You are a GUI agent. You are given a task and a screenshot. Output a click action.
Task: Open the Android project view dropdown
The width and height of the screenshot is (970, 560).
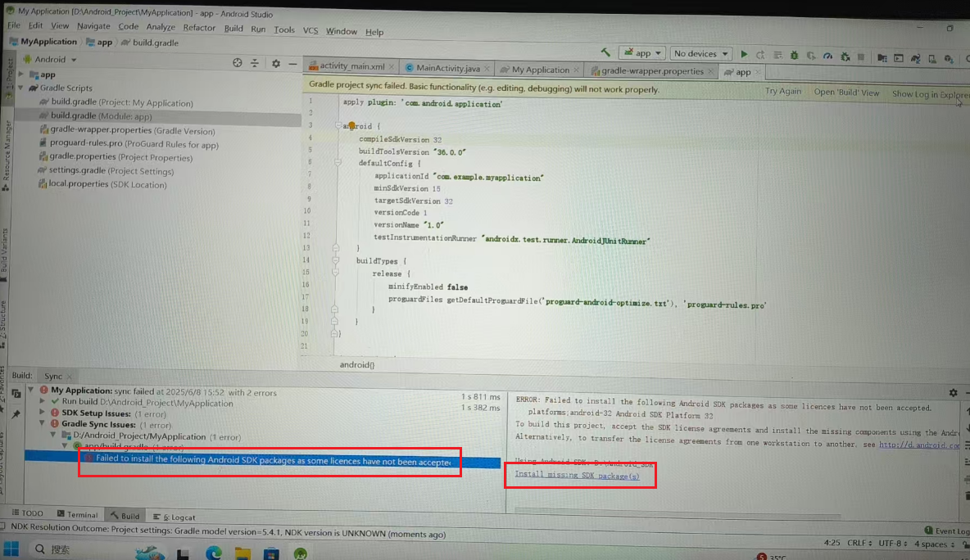click(50, 59)
